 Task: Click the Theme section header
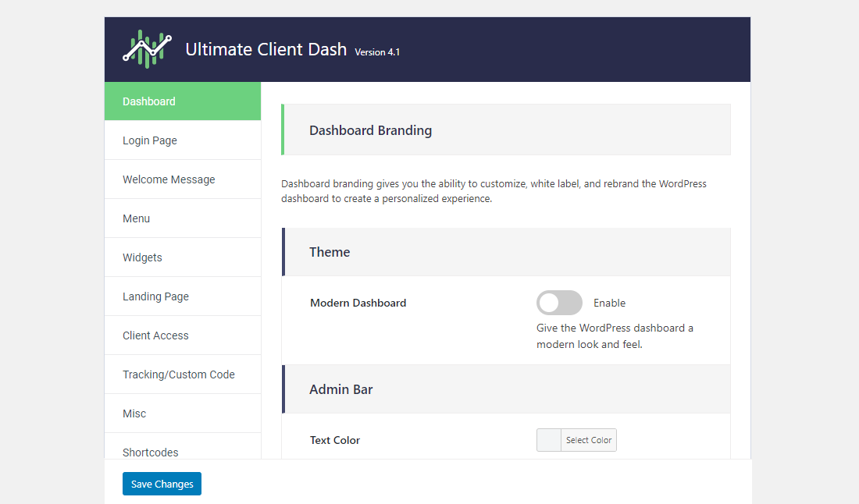[330, 252]
